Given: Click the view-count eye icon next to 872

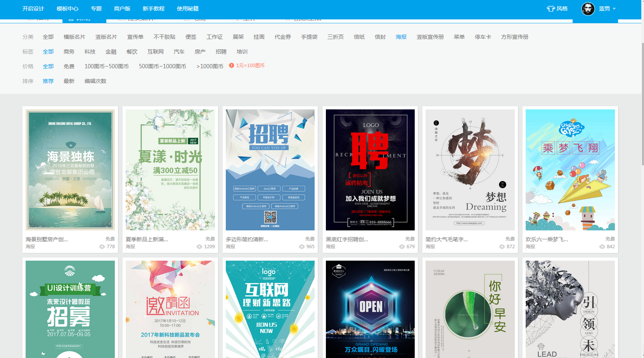Looking at the screenshot, I should pos(502,247).
